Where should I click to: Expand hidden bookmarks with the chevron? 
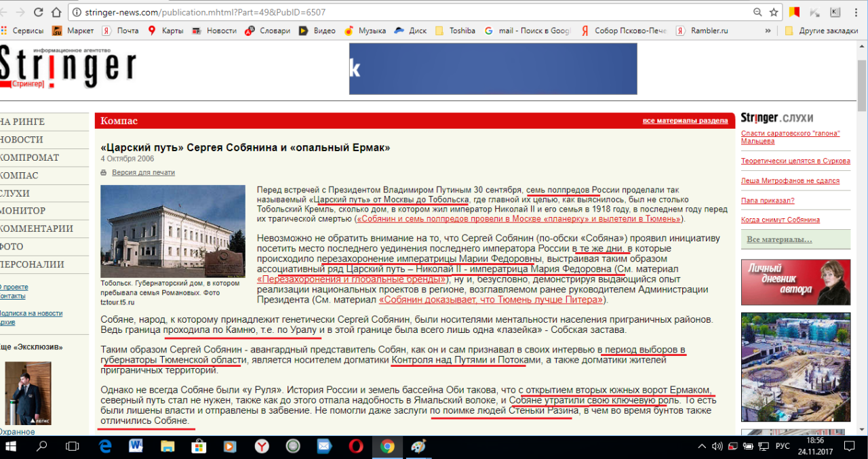768,31
